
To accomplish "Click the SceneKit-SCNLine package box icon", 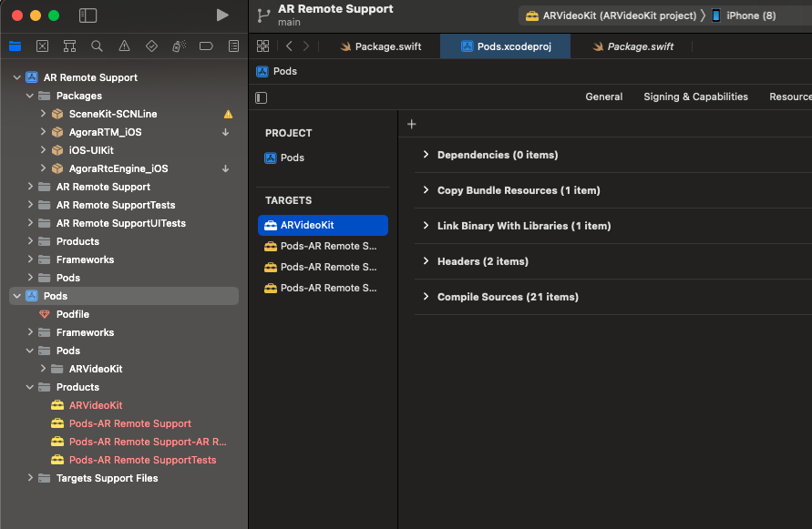I will (57, 114).
